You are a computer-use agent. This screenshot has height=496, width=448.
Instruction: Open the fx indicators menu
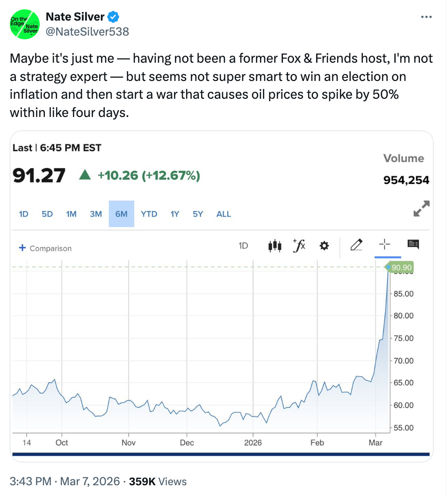point(299,245)
